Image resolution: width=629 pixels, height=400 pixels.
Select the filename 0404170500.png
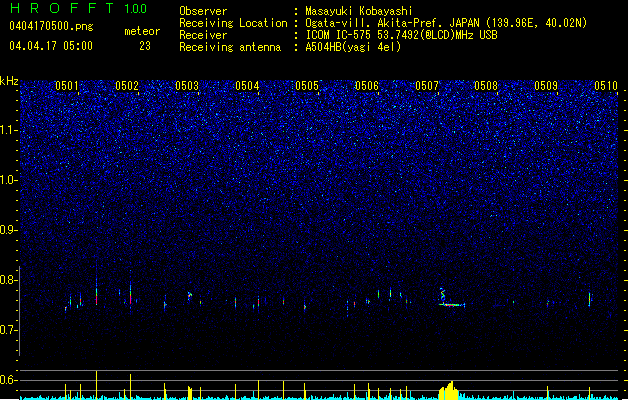tap(51, 26)
